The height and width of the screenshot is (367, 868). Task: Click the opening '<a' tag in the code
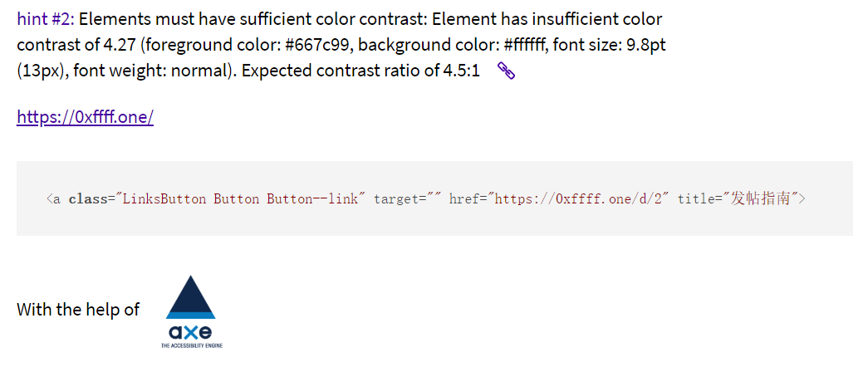click(x=54, y=198)
